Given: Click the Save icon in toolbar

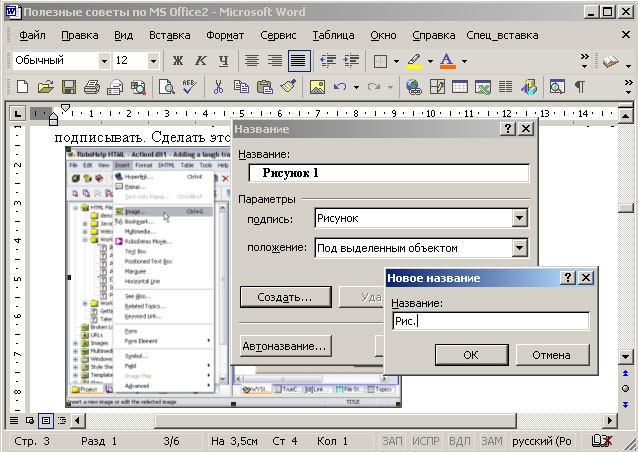Looking at the screenshot, I should click(x=69, y=88).
